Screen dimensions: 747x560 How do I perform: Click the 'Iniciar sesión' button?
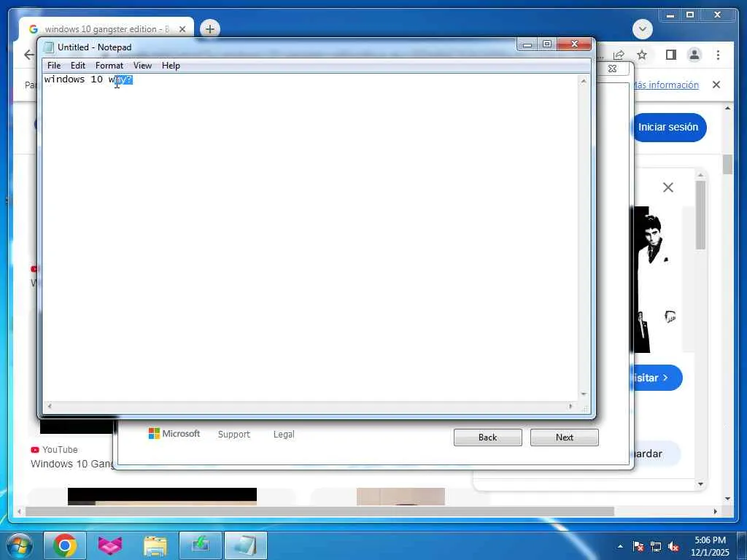[668, 127]
